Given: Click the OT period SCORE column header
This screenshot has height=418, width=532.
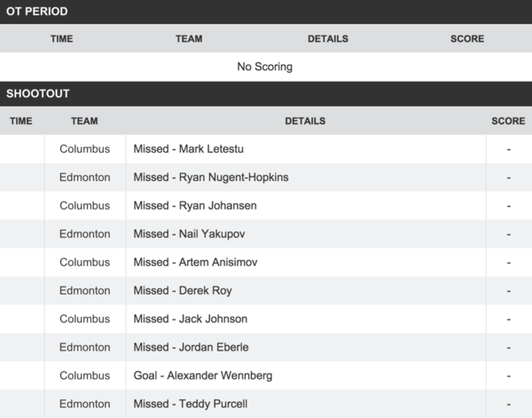Looking at the screenshot, I should (x=467, y=39).
